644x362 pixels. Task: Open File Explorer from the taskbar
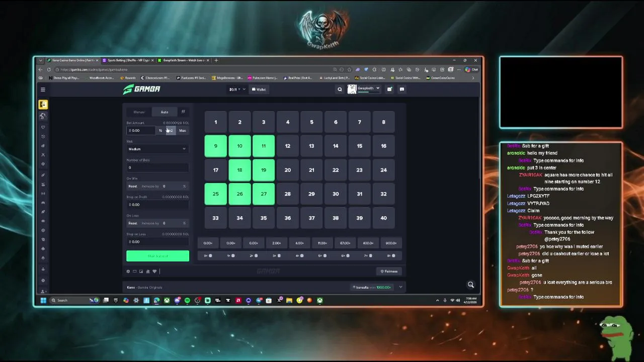pos(289,300)
